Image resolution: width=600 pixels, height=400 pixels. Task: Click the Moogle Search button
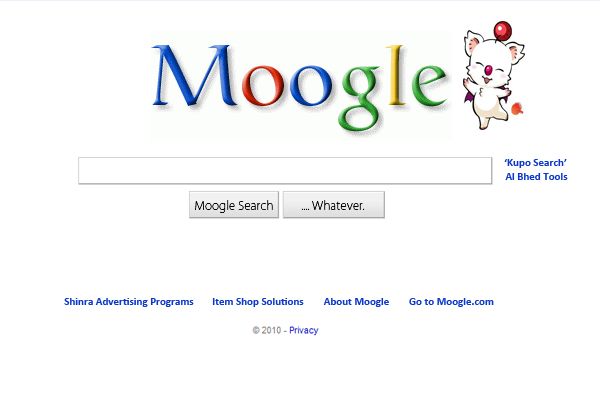(234, 205)
